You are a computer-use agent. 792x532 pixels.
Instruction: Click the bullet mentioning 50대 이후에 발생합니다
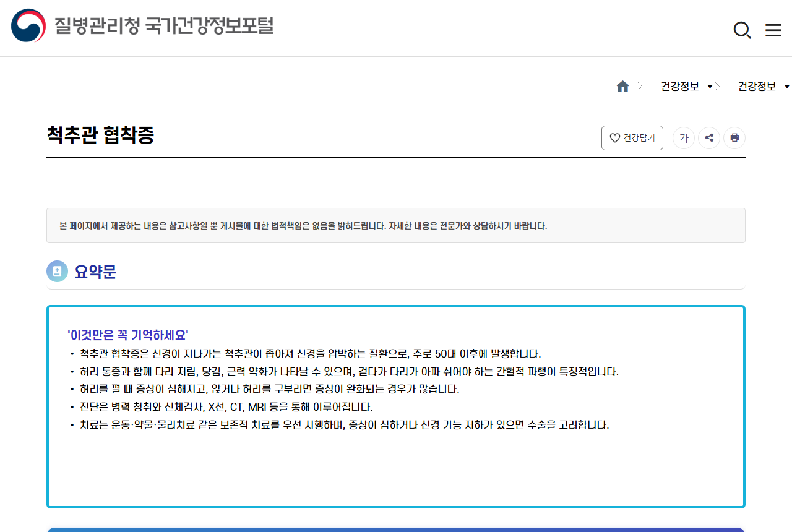point(311,354)
